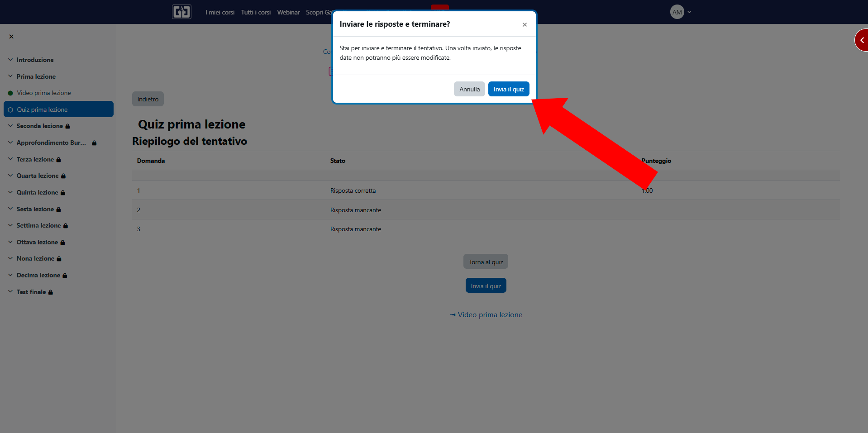Click the site logo in header

tap(181, 12)
